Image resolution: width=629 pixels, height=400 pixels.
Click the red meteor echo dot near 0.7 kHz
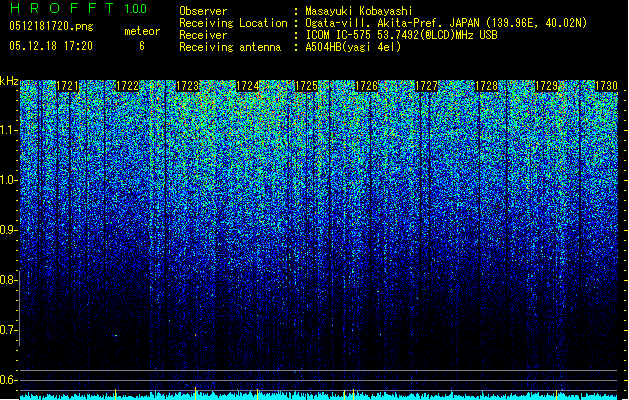pos(195,335)
